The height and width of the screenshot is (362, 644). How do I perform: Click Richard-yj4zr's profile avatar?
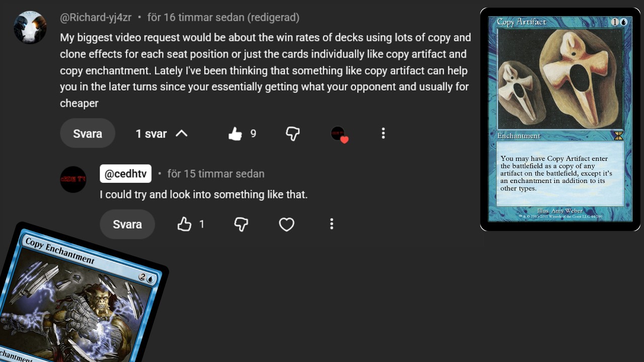point(30,27)
